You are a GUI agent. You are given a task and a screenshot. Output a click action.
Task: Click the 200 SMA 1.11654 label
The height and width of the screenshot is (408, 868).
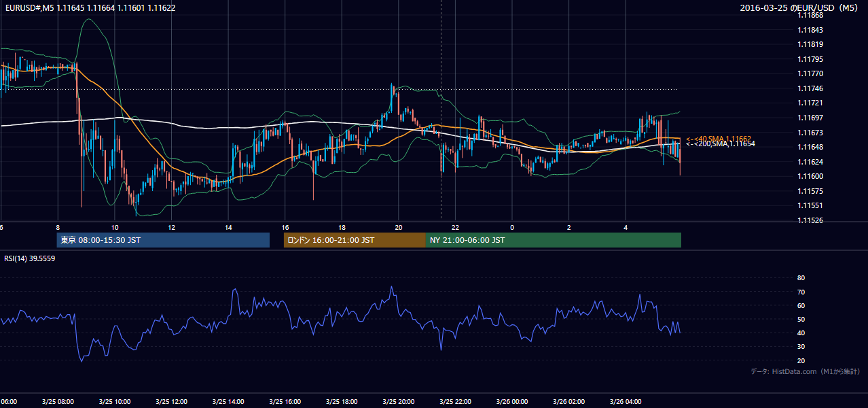click(x=720, y=144)
